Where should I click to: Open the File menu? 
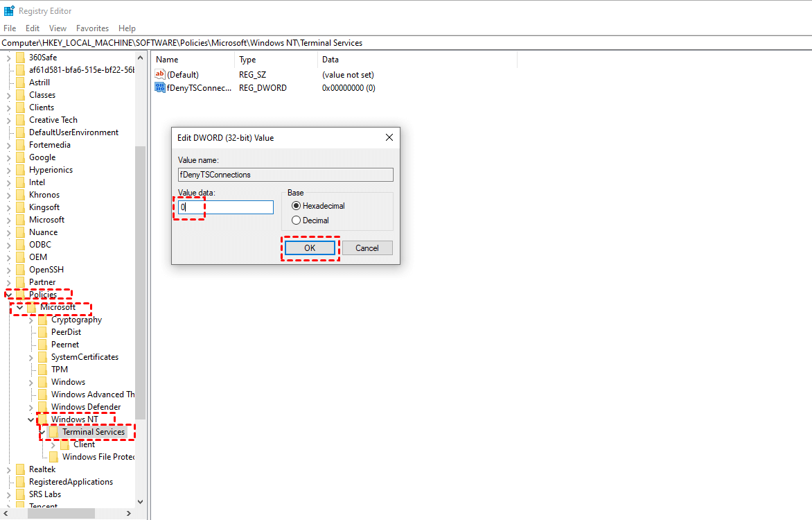click(x=10, y=28)
